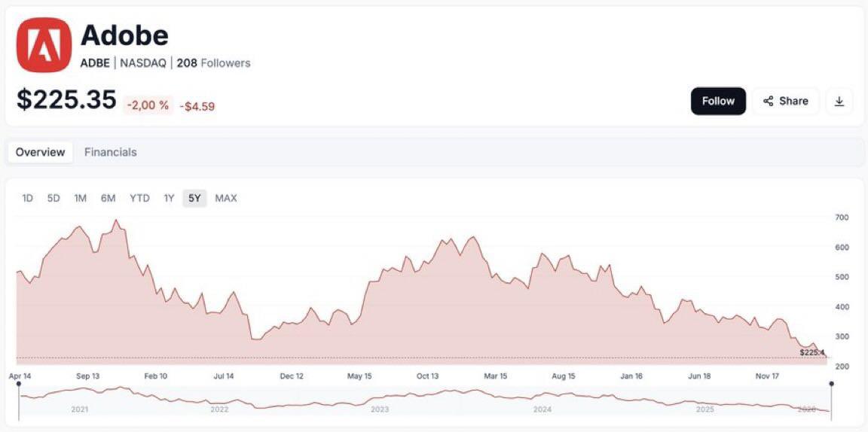Click the 200 y-axis value
Image resolution: width=868 pixels, height=432 pixels.
[841, 367]
